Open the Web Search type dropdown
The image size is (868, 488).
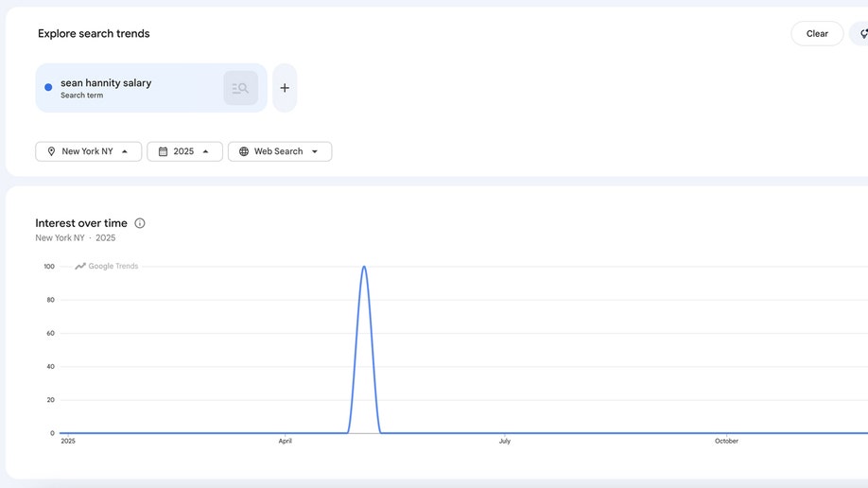click(x=280, y=151)
